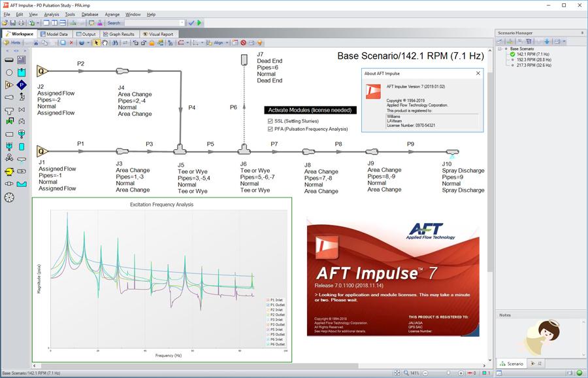Select the arrow pointer selection tool
588x378 pixels.
(97, 43)
